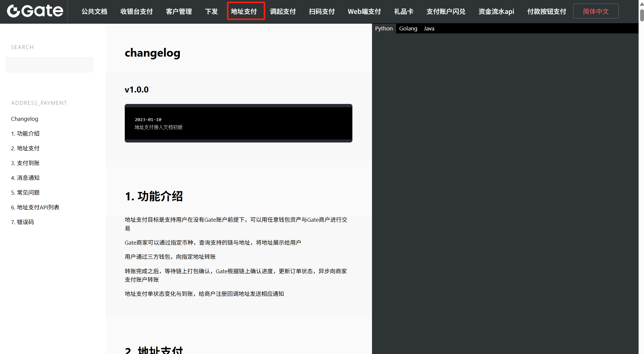Go to 客户管理 docs

tap(179, 11)
